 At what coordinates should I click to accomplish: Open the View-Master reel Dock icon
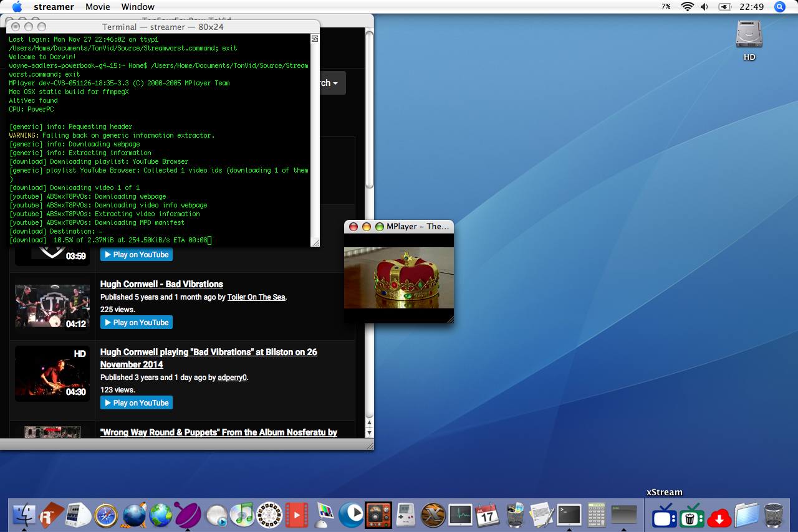click(269, 515)
